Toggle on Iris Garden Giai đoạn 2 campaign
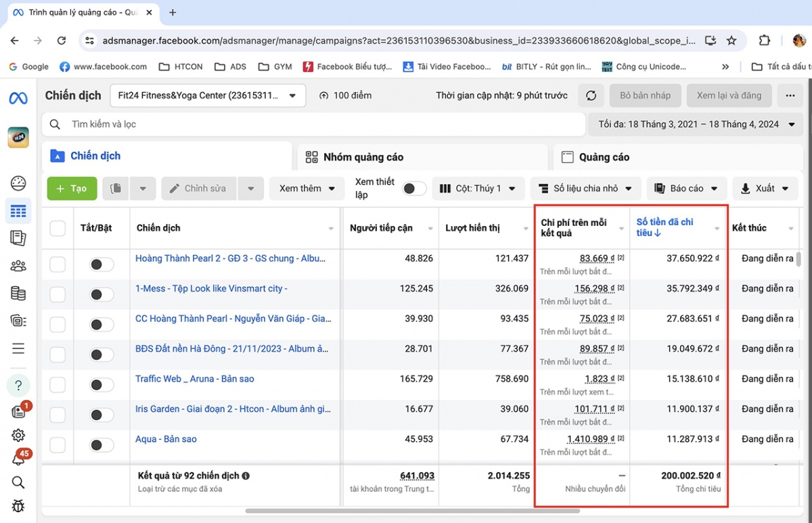Image resolution: width=812 pixels, height=523 pixels. (101, 415)
